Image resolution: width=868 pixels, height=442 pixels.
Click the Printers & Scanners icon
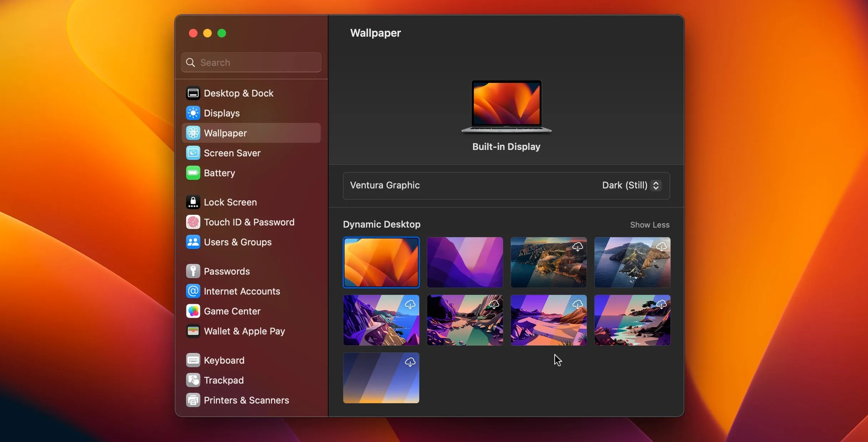[193, 400]
